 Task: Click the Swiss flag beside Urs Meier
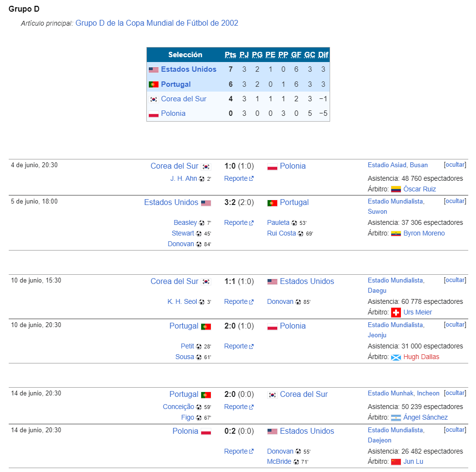(x=396, y=313)
